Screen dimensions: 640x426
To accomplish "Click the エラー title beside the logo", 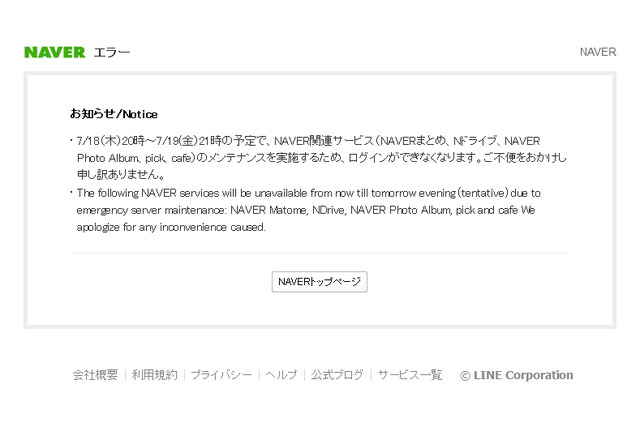I will point(112,52).
